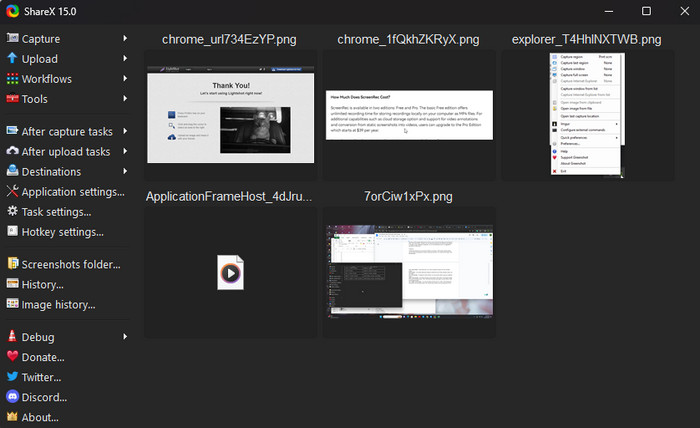The width and height of the screenshot is (700, 428).
Task: Open the Tools menu label
Action: coord(34,99)
